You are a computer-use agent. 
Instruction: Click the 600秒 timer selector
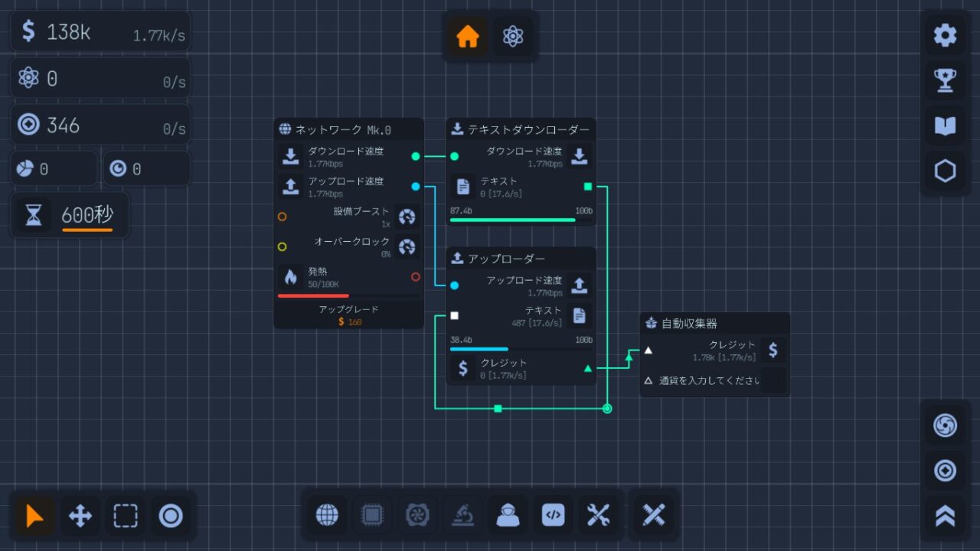[x=87, y=216]
